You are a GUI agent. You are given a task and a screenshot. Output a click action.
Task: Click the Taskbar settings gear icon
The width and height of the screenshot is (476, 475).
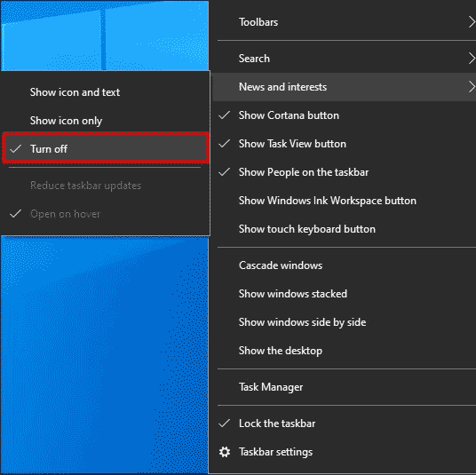(225, 452)
